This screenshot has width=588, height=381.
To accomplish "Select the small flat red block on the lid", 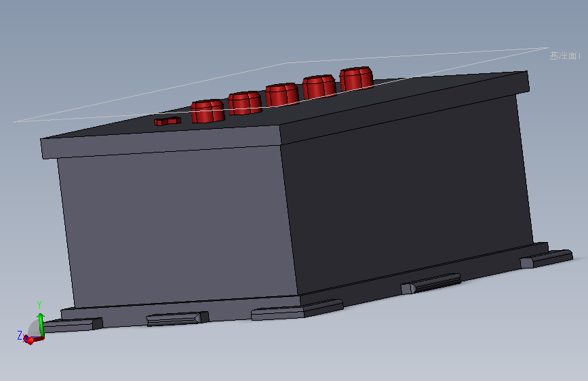I will point(168,121).
